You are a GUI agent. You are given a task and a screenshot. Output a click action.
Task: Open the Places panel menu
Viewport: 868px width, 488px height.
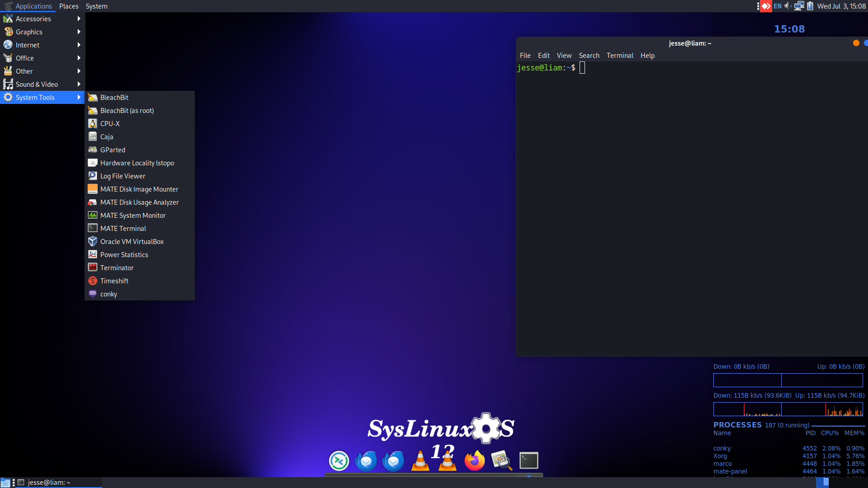pyautogui.click(x=69, y=6)
